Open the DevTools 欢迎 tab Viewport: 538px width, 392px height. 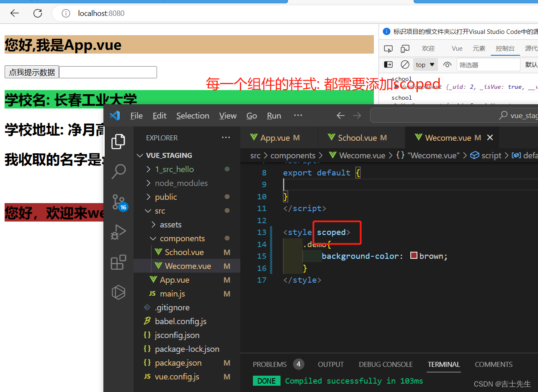(x=428, y=49)
